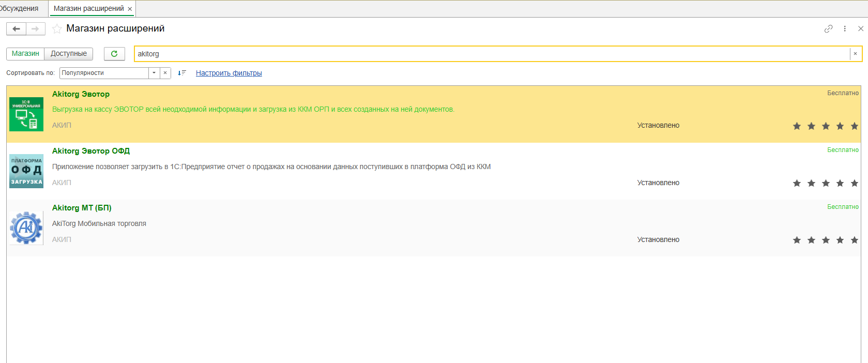Open Akitorg МТ (БП) title
Viewport: 868px width, 363px height.
[82, 208]
